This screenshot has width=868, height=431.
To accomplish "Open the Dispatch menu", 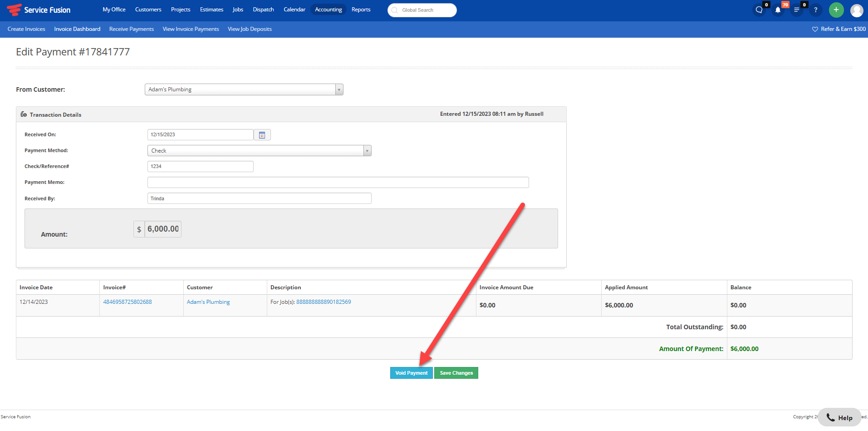I will pyautogui.click(x=263, y=10).
